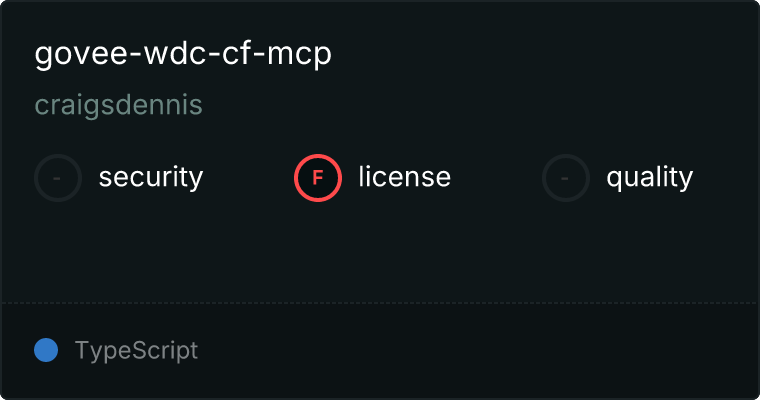Select the security label text

tap(151, 177)
